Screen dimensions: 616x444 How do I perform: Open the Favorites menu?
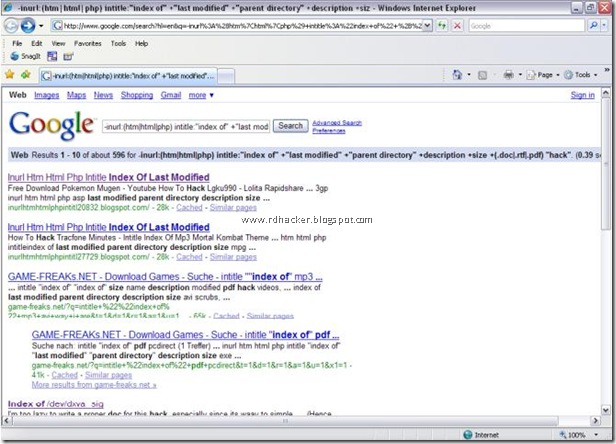[88, 43]
